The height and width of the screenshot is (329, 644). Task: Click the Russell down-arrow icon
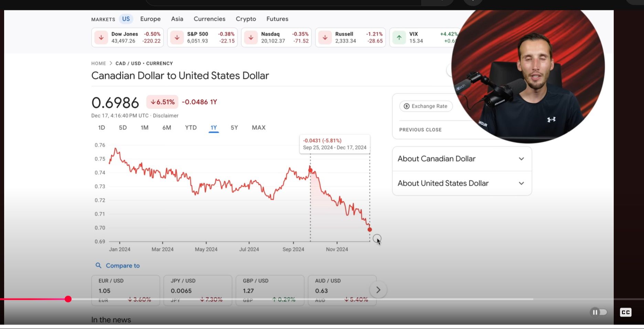325,38
